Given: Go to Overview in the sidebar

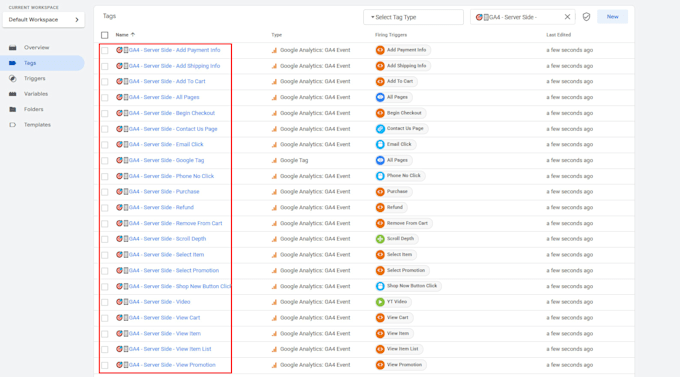Looking at the screenshot, I should pos(36,47).
